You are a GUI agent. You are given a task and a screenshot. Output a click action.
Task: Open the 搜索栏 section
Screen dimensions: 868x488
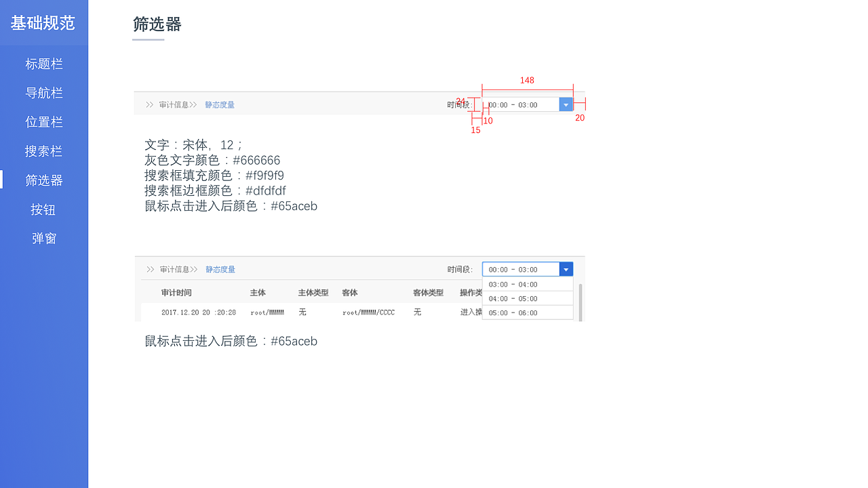click(x=43, y=150)
